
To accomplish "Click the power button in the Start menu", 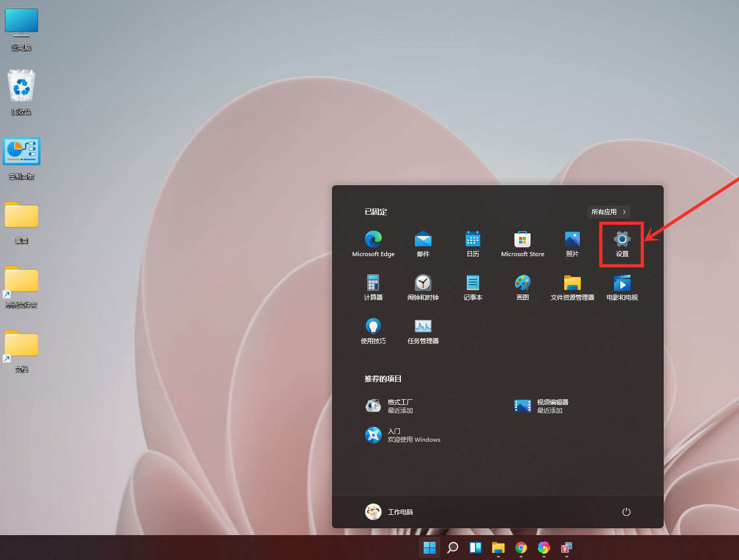I will coord(626,512).
